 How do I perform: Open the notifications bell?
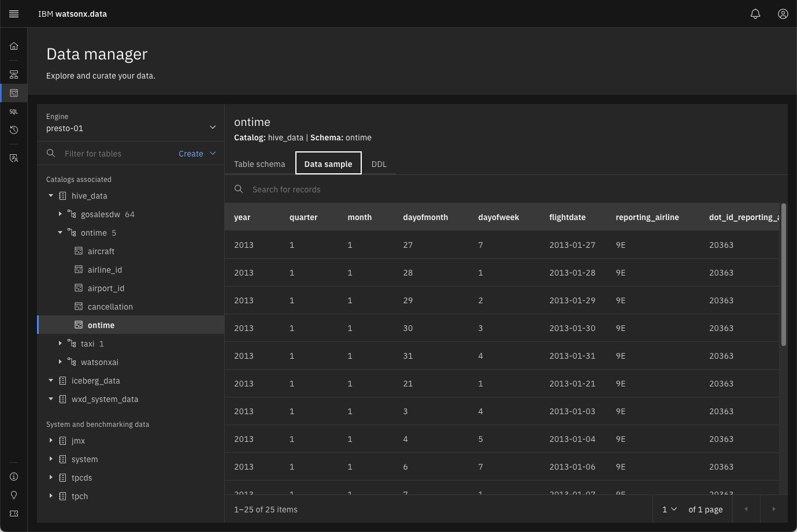[755, 14]
